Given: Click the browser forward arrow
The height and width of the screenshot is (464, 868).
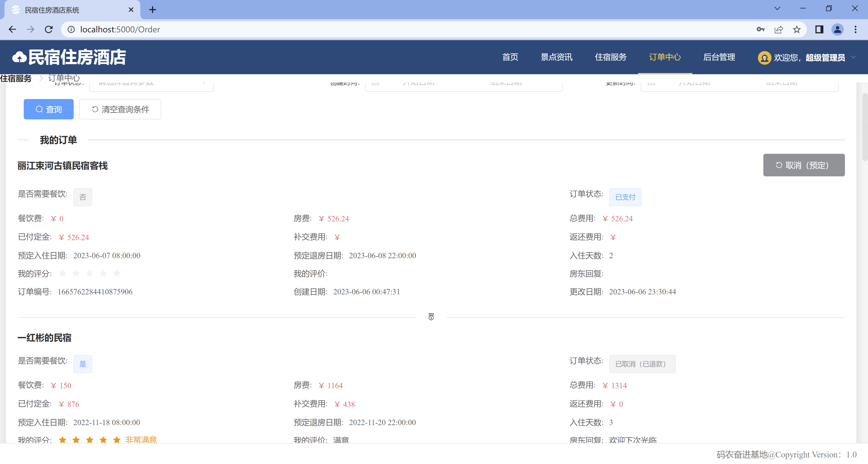Looking at the screenshot, I should [31, 29].
